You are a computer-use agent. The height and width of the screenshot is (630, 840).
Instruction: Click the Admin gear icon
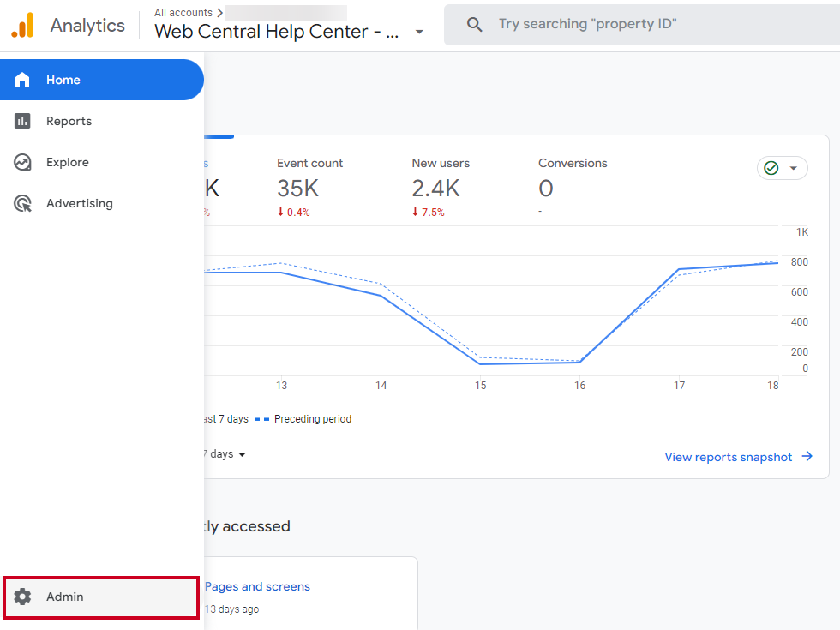22,597
